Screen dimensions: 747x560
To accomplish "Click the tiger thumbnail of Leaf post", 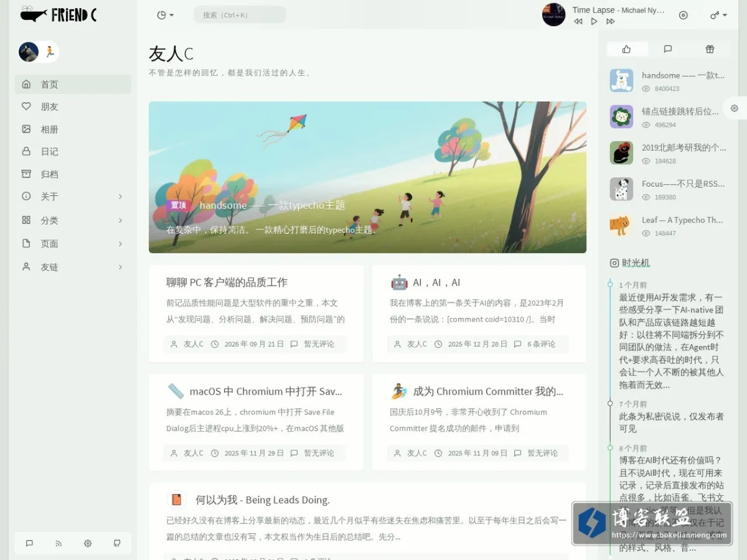I will tap(621, 225).
